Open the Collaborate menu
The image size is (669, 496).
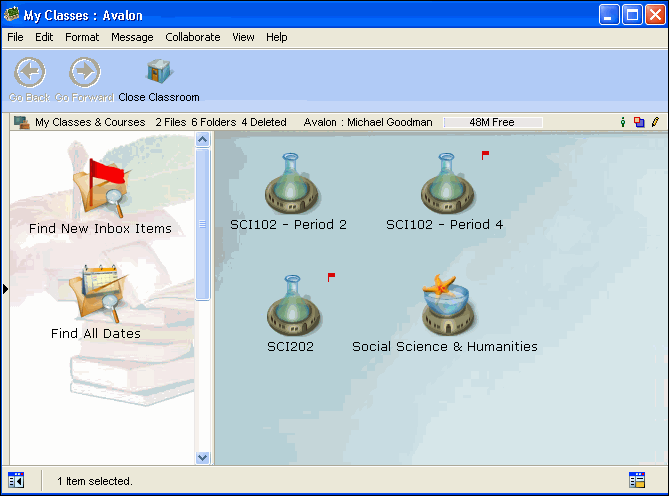192,37
